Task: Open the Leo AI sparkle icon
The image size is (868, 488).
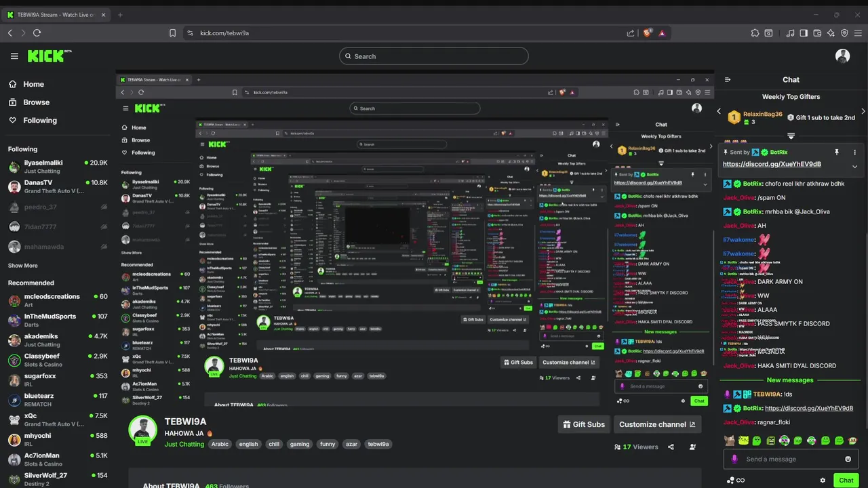Action: (x=831, y=33)
